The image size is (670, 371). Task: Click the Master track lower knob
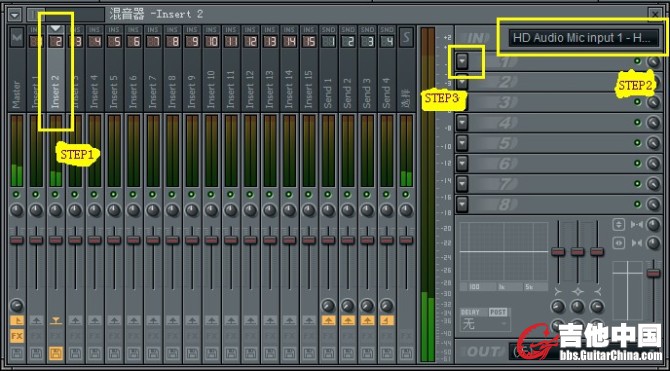click(17, 306)
